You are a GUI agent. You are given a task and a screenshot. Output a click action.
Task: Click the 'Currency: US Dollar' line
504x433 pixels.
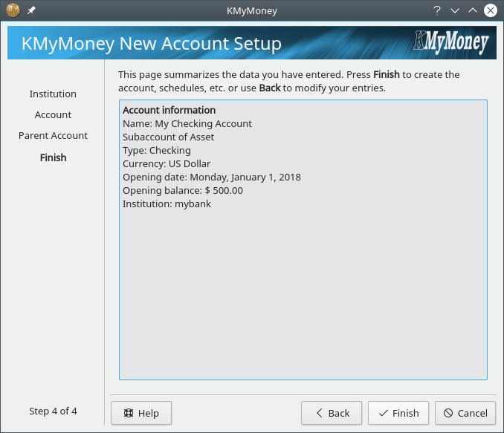[167, 164]
